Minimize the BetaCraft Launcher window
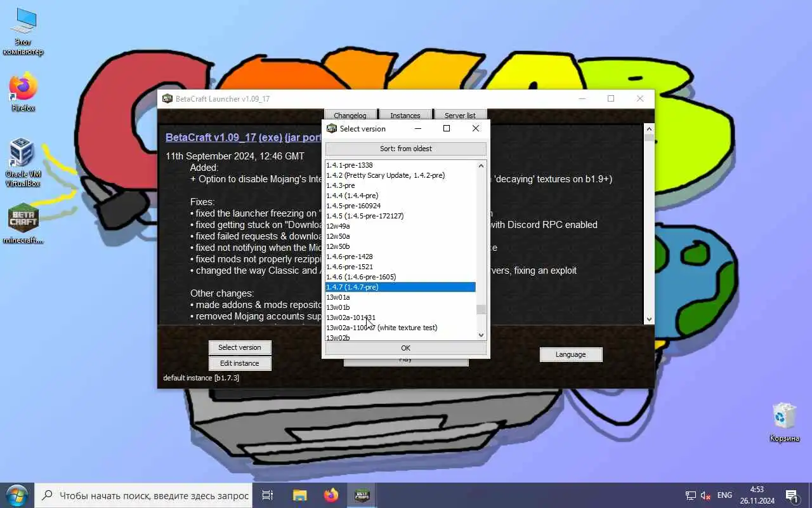Screen dimensions: 812x508 point(582,98)
